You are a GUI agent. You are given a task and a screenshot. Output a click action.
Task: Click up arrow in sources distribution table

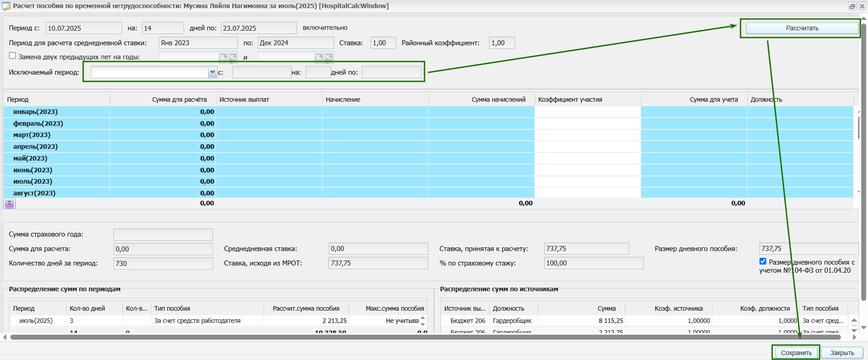tap(854, 320)
